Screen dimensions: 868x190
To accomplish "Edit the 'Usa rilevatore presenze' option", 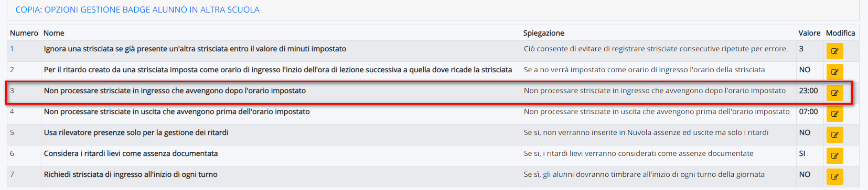I will click(834, 135).
